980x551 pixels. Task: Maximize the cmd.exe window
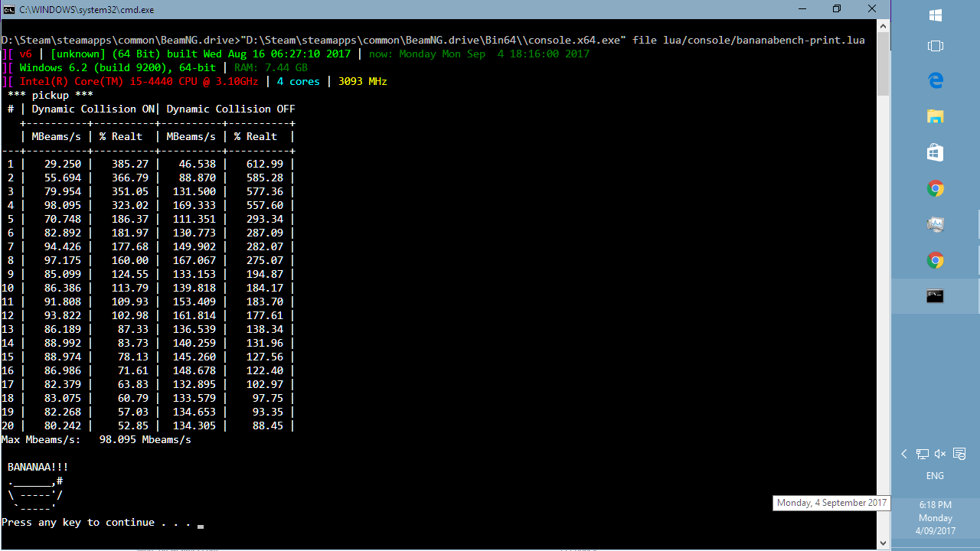coord(837,9)
